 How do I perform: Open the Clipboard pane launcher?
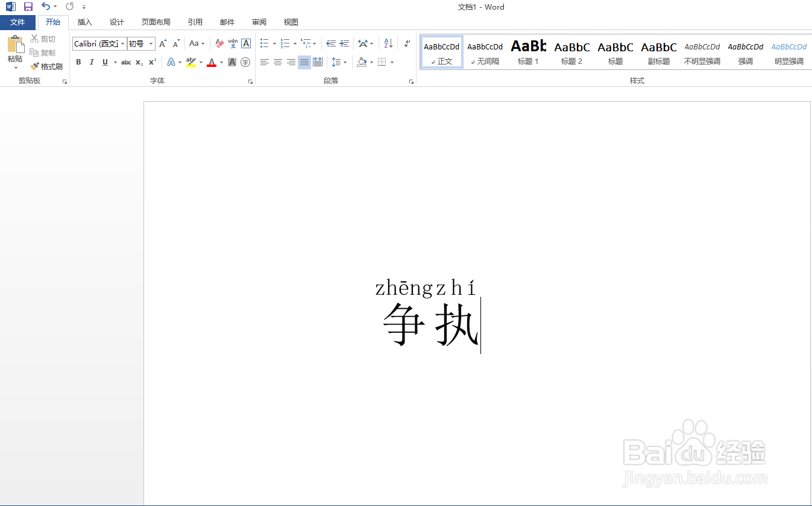tap(65, 81)
